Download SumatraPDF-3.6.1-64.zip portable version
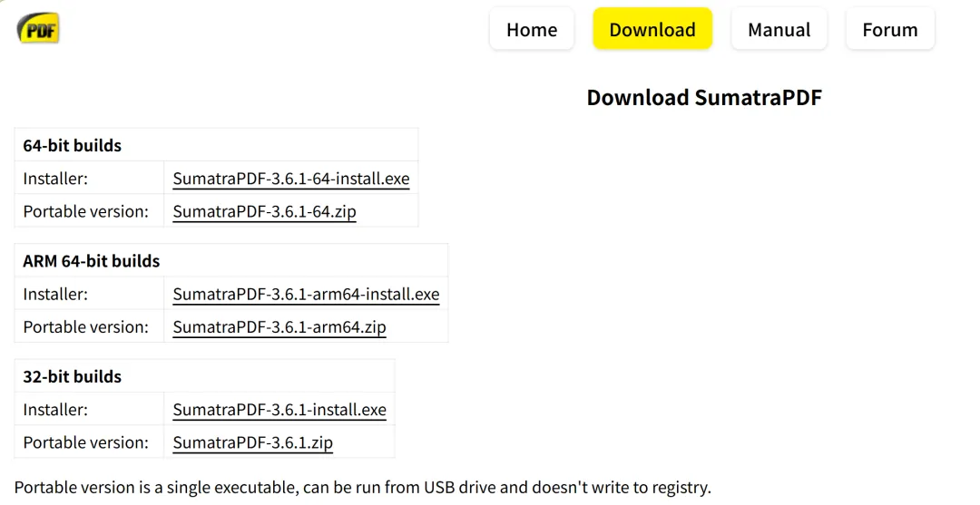Screen dimensions: 980x505 pos(264,211)
